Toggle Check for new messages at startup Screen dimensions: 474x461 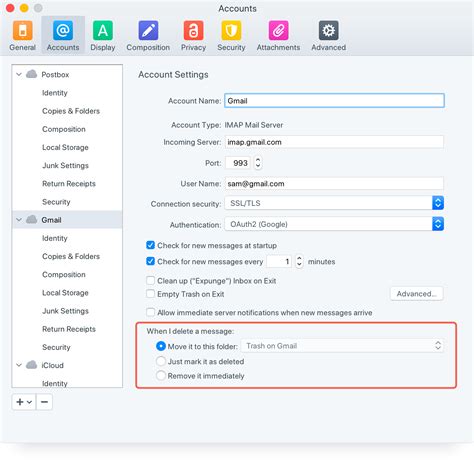pyautogui.click(x=150, y=245)
